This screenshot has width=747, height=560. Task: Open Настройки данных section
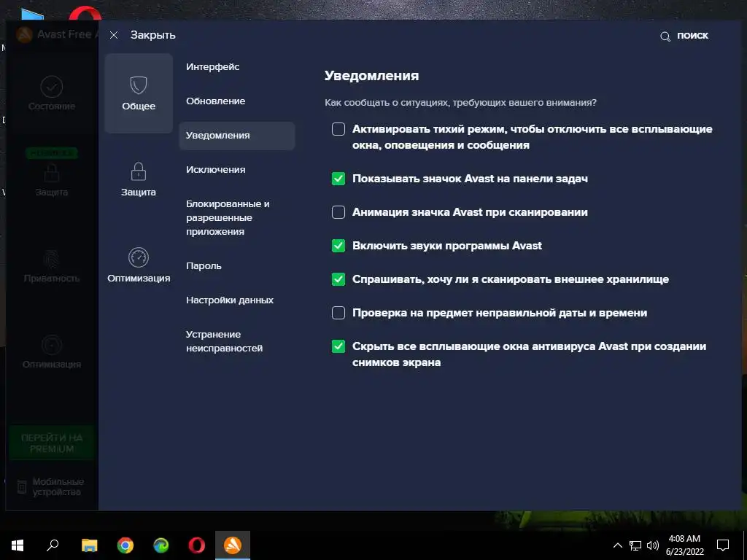(230, 300)
